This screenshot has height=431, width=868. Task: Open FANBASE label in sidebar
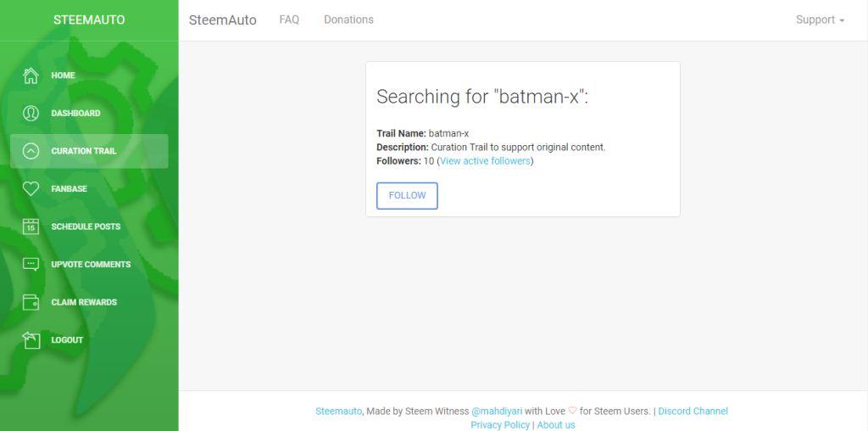(x=70, y=188)
